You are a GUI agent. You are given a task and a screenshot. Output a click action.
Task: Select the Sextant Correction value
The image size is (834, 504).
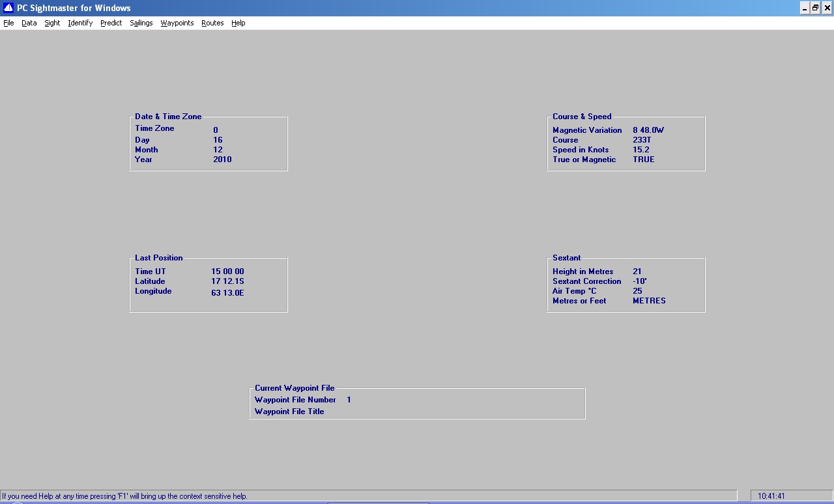[x=639, y=281]
